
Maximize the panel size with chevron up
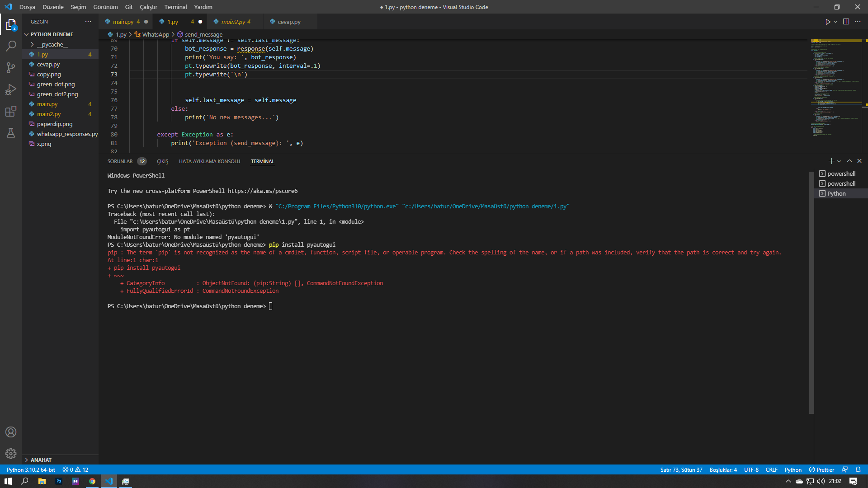click(x=849, y=161)
